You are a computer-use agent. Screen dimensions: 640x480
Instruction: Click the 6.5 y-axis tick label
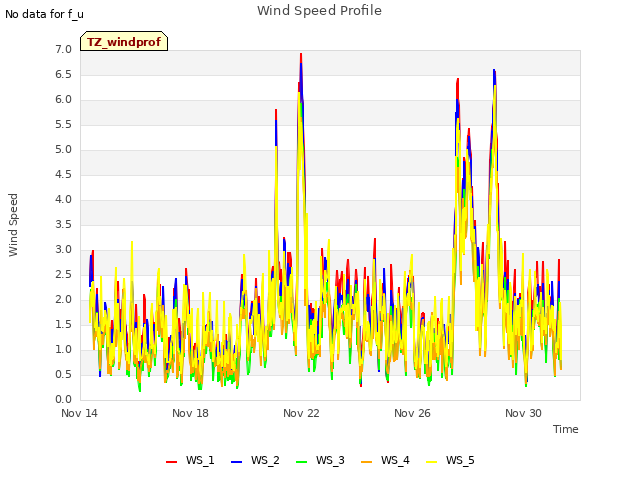[x=63, y=74]
